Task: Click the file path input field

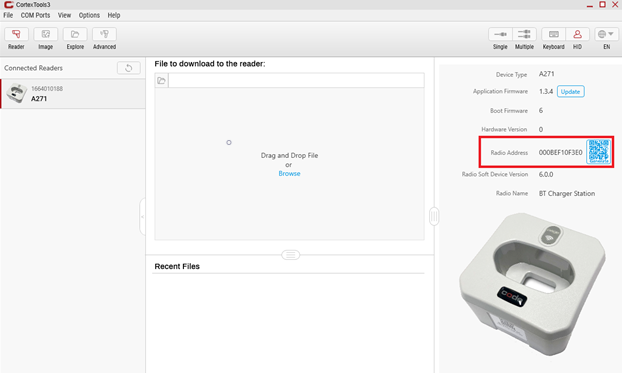Action: coord(296,81)
